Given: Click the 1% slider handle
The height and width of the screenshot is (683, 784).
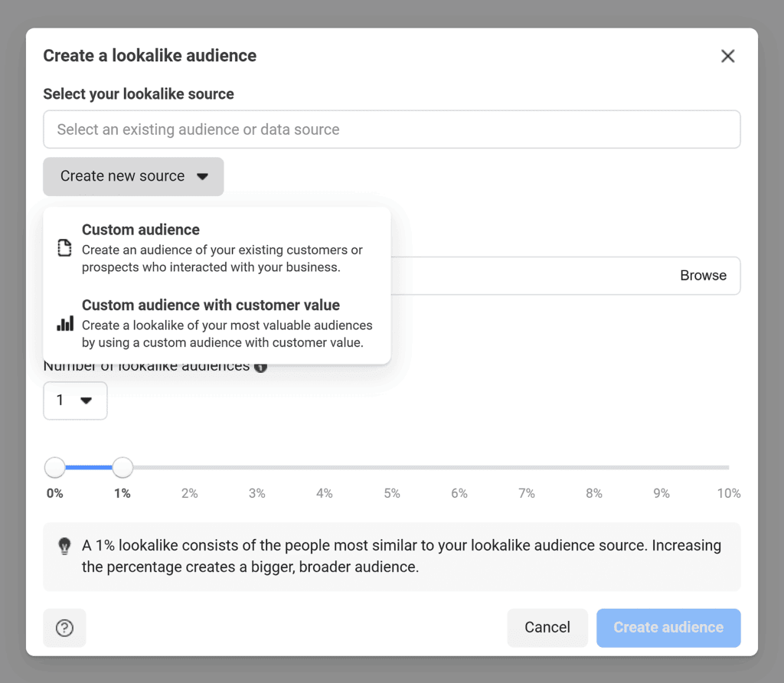Looking at the screenshot, I should [122, 467].
